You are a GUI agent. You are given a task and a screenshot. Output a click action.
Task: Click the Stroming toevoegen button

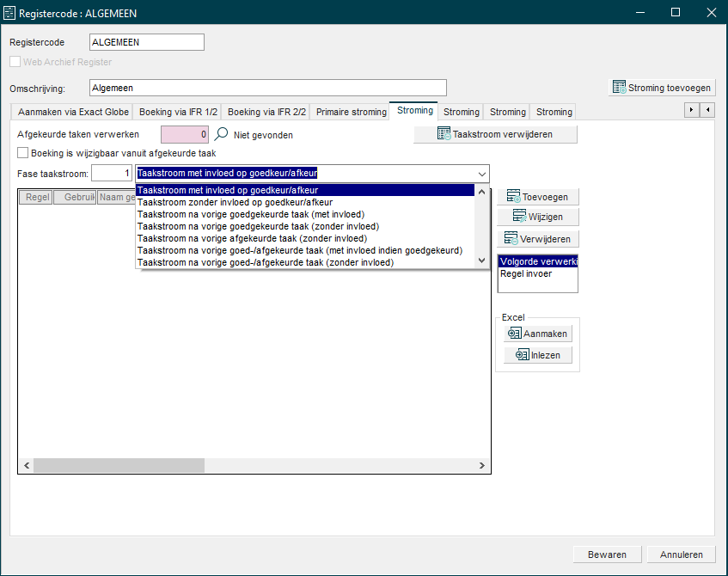661,88
